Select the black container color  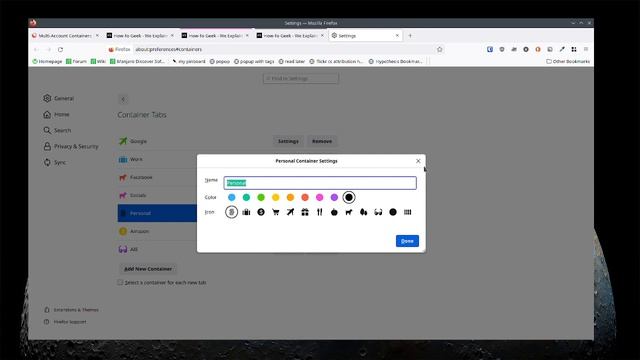[349, 198]
